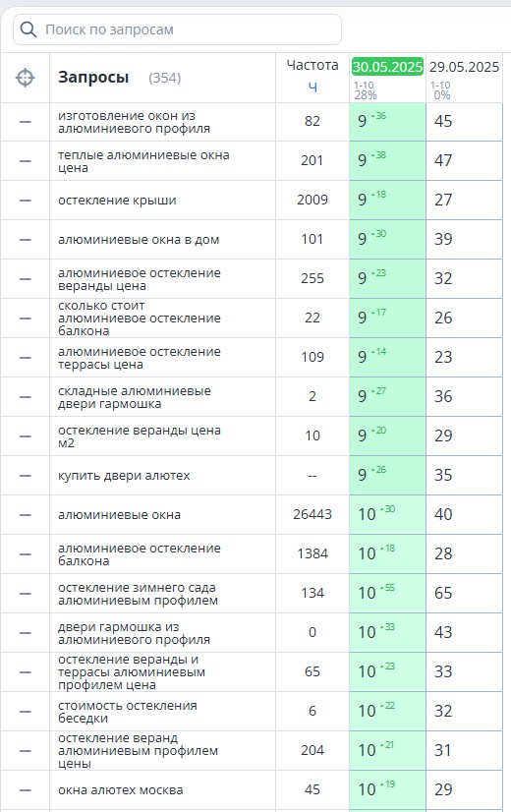The height and width of the screenshot is (812, 511).
Task: Click dash icon beside 'стоимость остекления беседки'
Action: coord(25,712)
